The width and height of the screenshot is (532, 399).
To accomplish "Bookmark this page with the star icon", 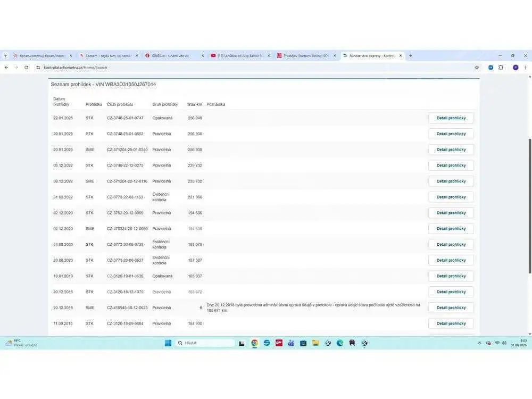I will [x=477, y=68].
